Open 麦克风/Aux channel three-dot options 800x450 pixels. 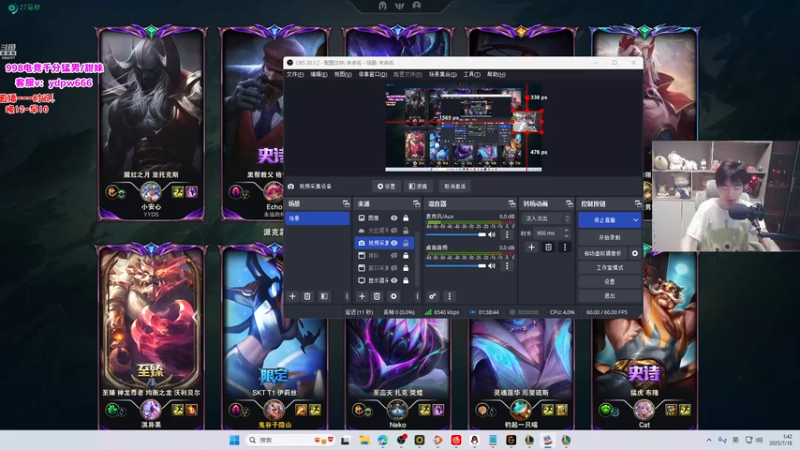(507, 235)
